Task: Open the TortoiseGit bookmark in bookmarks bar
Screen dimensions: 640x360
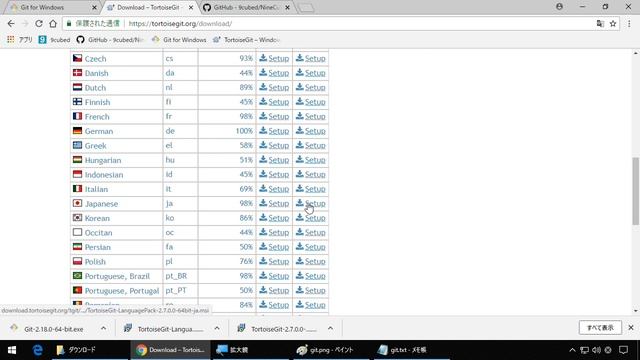Action: tap(246, 40)
